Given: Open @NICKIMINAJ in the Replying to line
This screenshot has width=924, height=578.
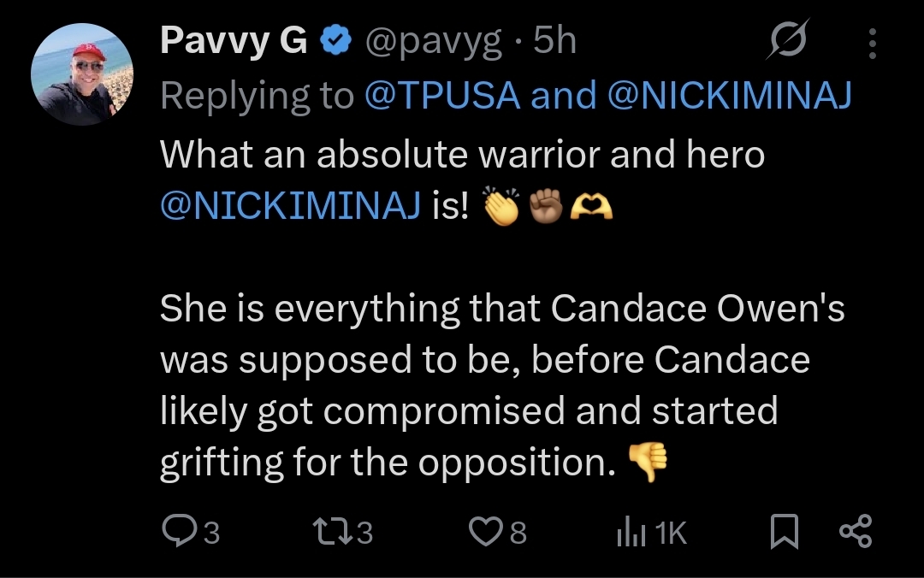Looking at the screenshot, I should coord(730,96).
